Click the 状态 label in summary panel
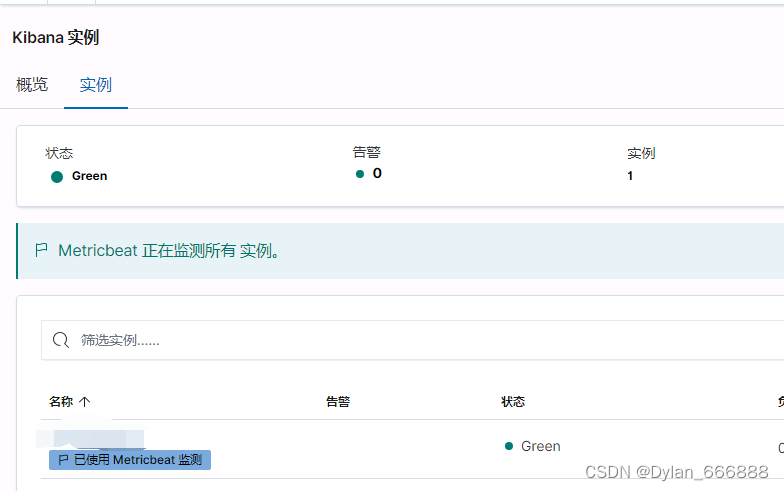Viewport: 784px width, 491px height. click(x=59, y=153)
